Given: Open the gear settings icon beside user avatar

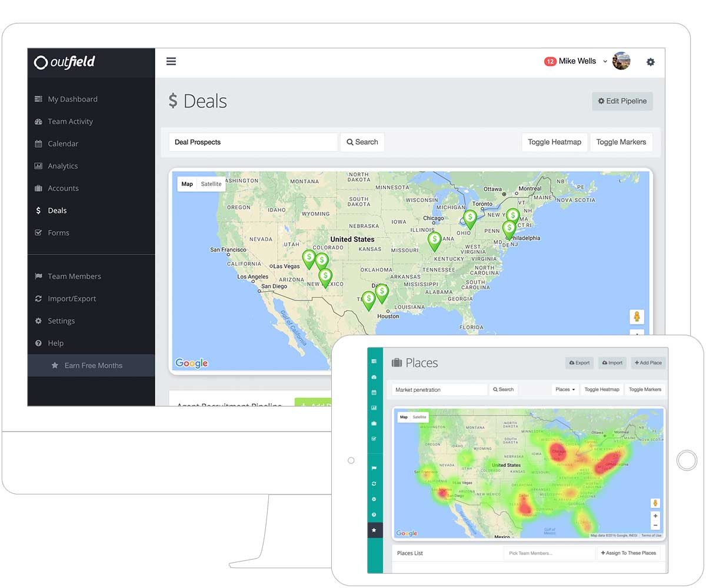Looking at the screenshot, I should tap(651, 62).
